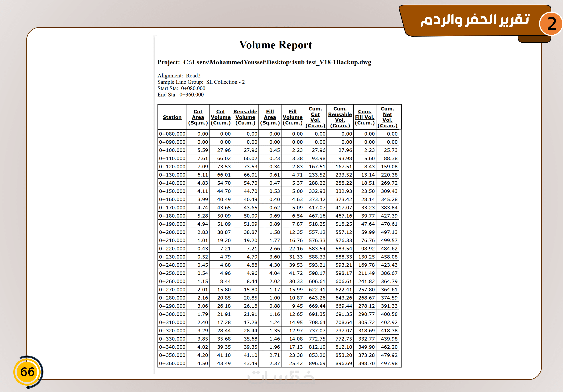The width and height of the screenshot is (563, 392).
Task: Click the project file path text
Action: pyautogui.click(x=277, y=62)
